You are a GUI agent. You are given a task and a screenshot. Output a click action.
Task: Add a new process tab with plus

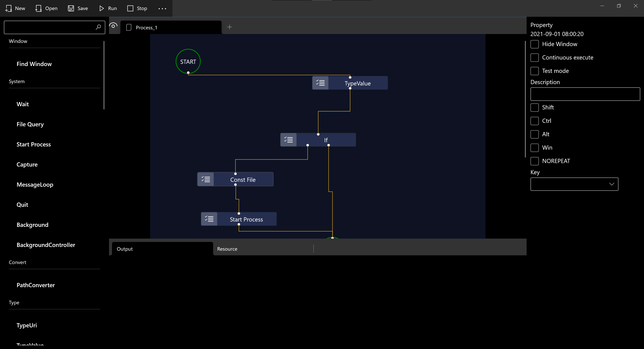[229, 27]
